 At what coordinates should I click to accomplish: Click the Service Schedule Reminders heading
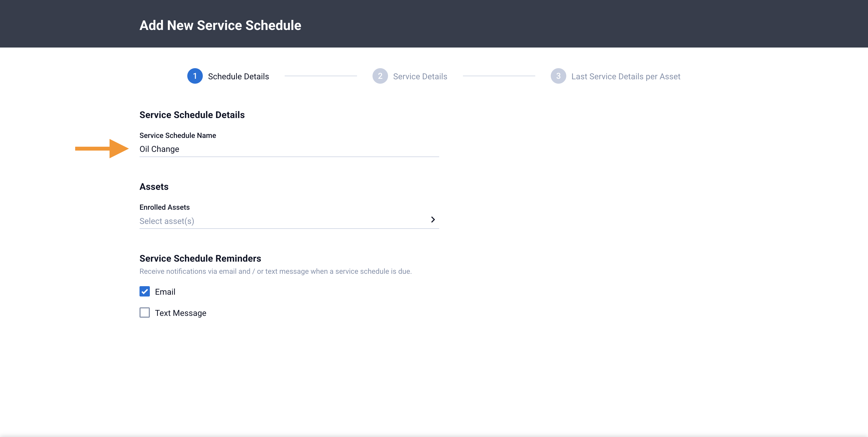[x=200, y=259]
